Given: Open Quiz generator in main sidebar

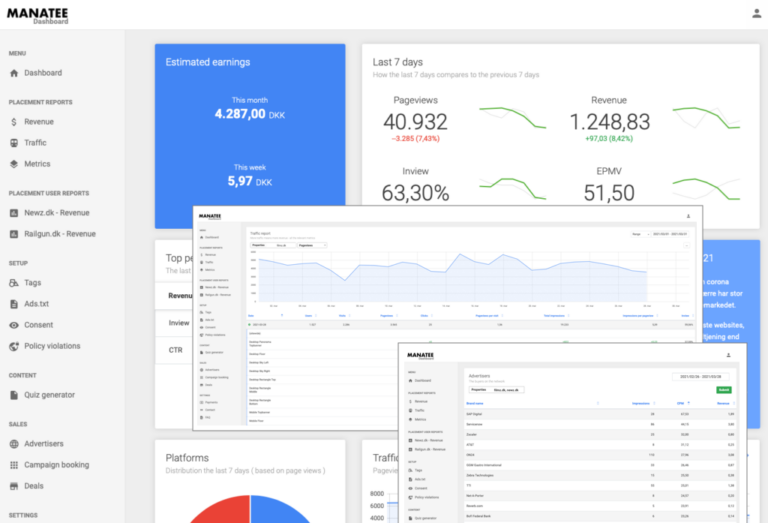Looking at the screenshot, I should click(x=49, y=395).
